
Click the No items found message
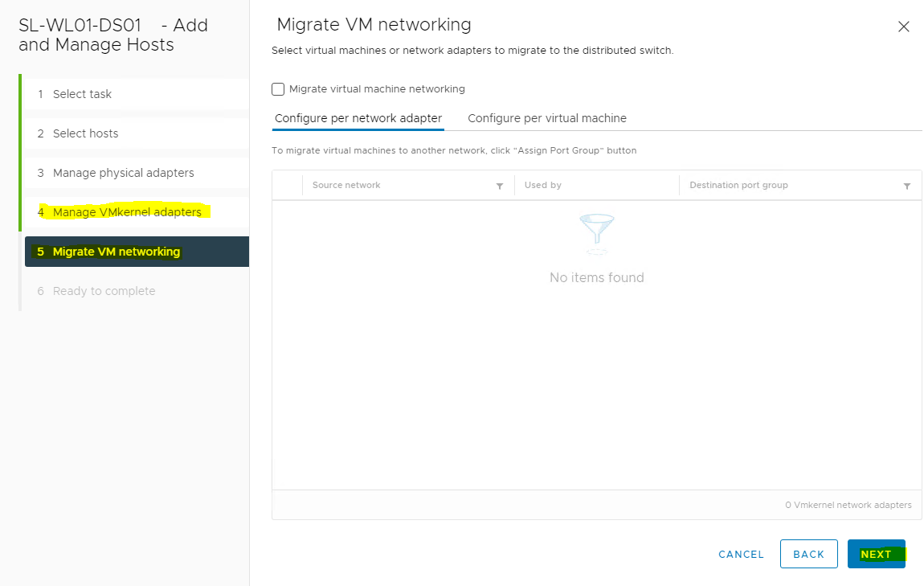pyautogui.click(x=597, y=277)
